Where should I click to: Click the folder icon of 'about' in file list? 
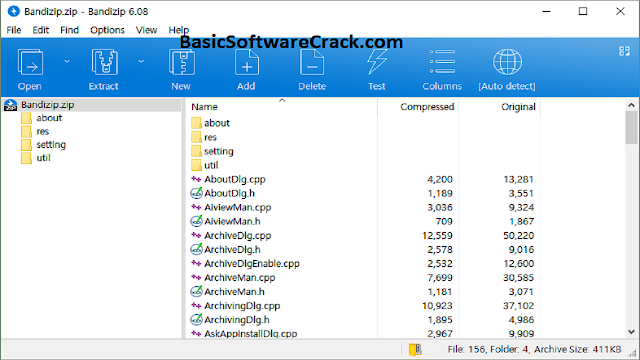pyautogui.click(x=196, y=123)
